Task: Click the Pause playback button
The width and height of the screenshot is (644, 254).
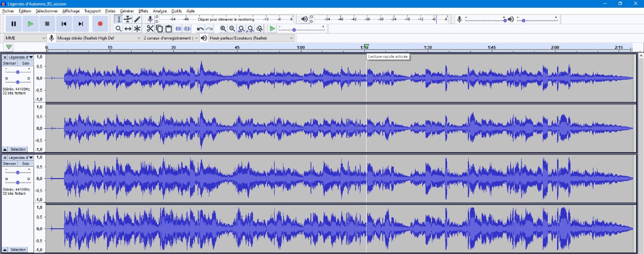Action: point(14,23)
